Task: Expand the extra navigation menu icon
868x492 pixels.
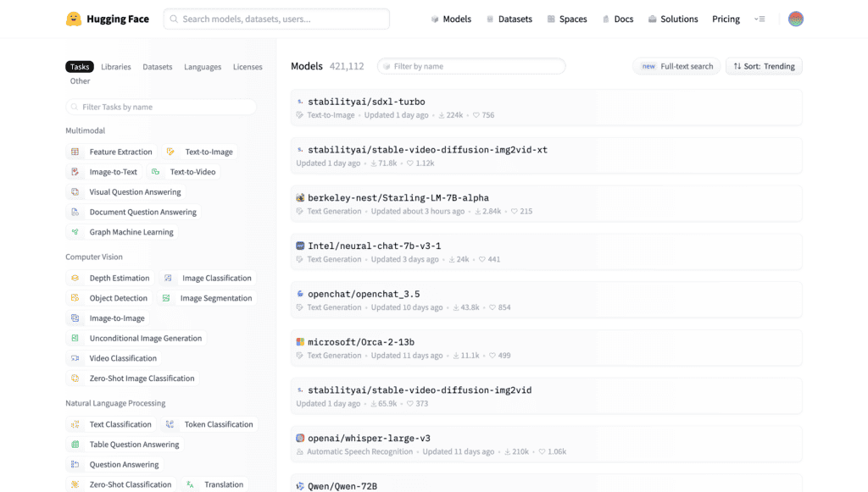Action: pos(759,19)
